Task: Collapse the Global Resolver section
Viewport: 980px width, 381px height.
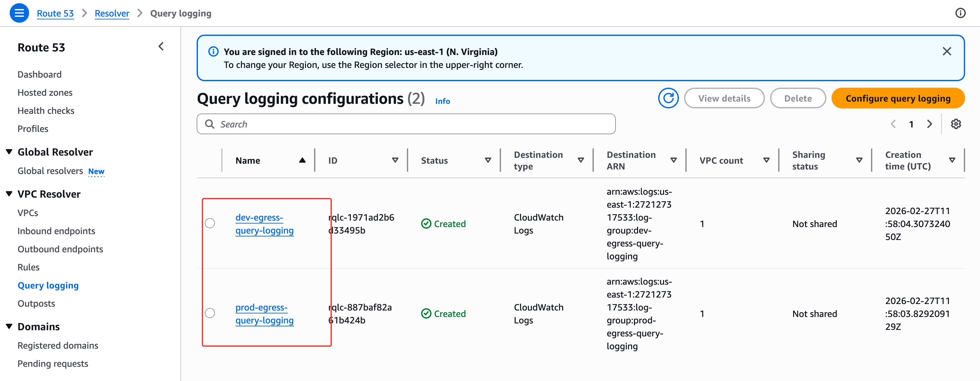Action: point(9,152)
